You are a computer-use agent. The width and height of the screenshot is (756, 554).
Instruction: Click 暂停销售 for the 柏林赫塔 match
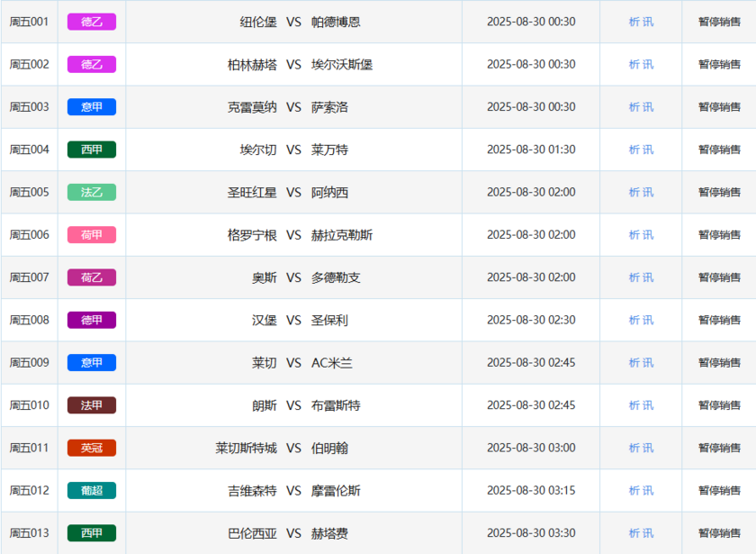point(719,65)
